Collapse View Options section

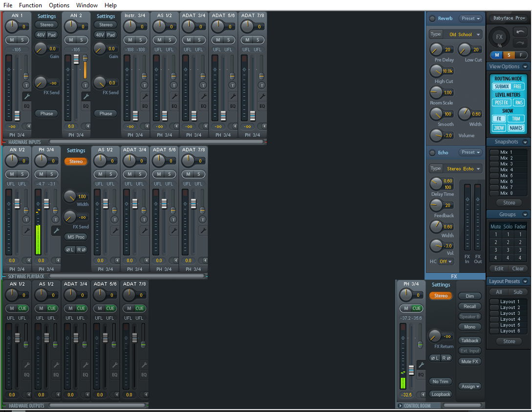click(x=525, y=66)
